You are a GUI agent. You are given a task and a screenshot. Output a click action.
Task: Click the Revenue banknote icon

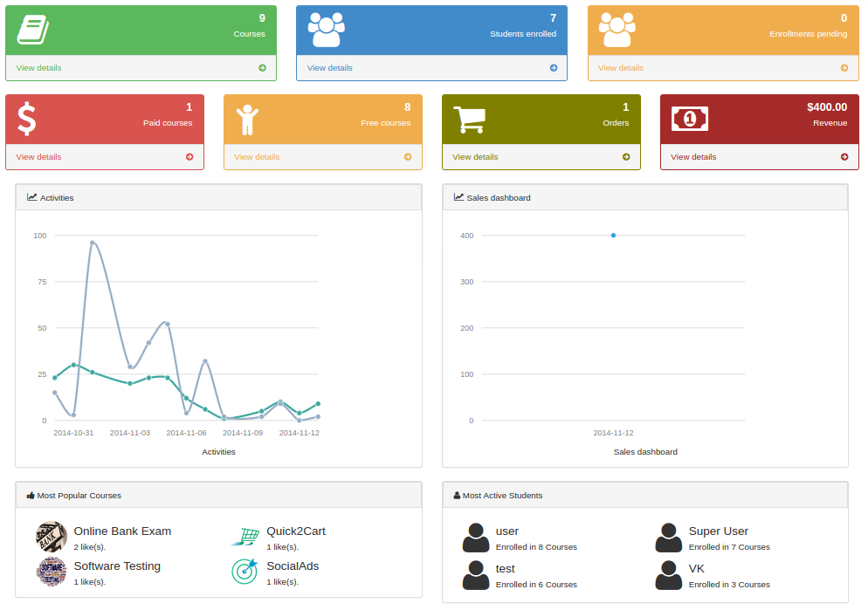click(x=689, y=119)
